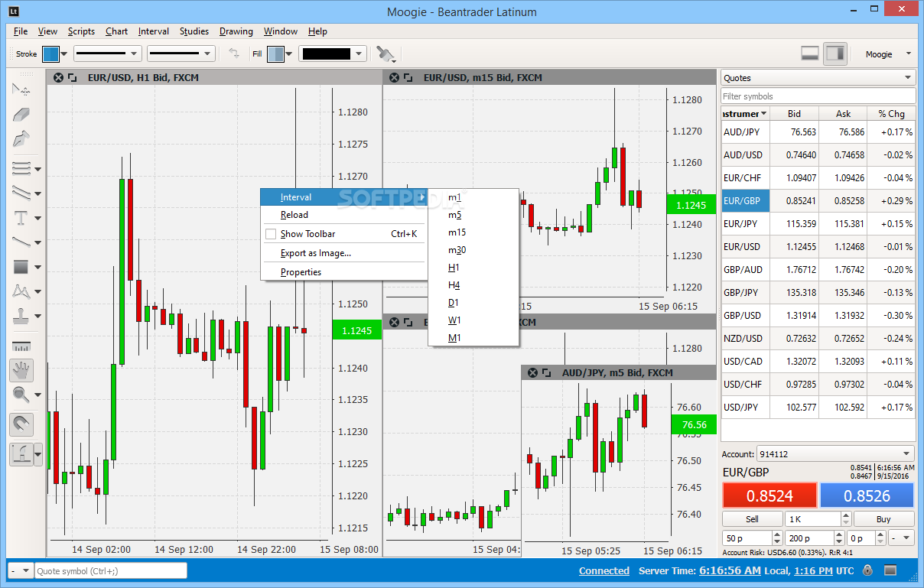Viewport: 924px width, 588px height.
Task: Open the second line style dropdown
Action: (x=181, y=54)
